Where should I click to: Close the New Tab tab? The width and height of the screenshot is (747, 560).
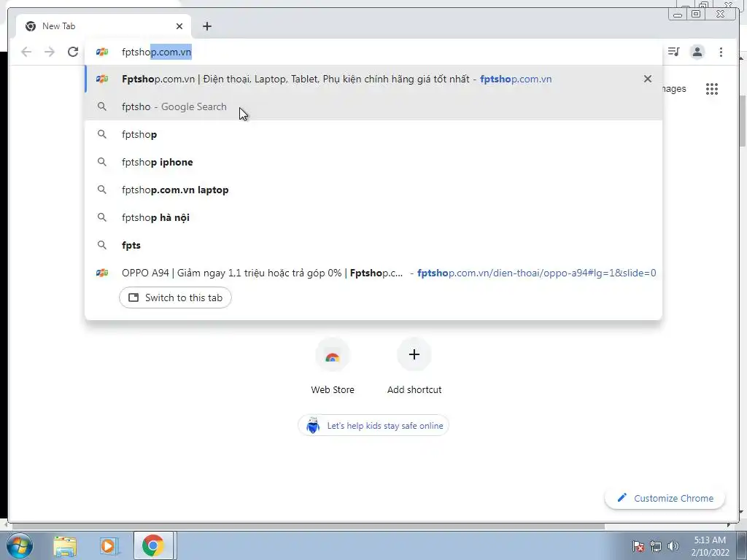click(179, 26)
